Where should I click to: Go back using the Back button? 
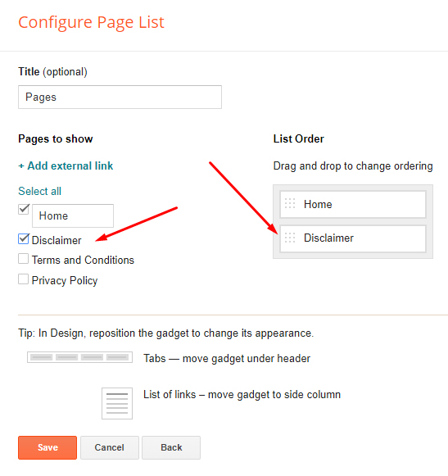(x=171, y=447)
